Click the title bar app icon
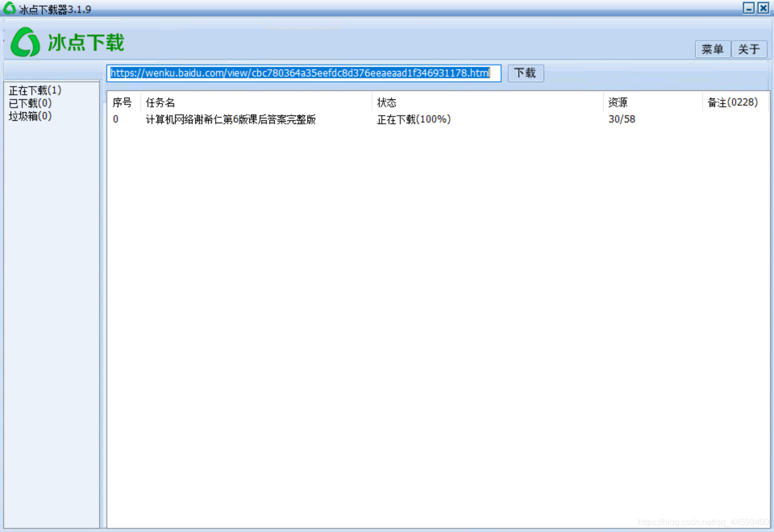 click(9, 8)
